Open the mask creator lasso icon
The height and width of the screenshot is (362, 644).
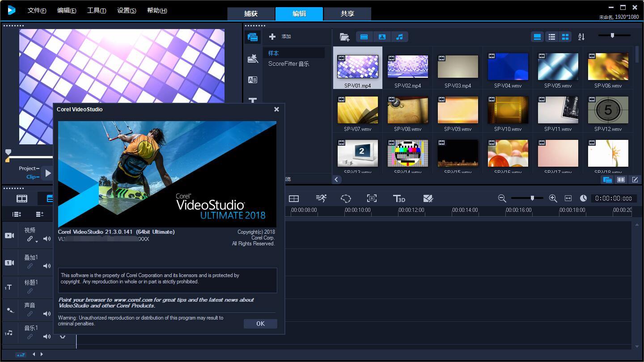point(346,198)
